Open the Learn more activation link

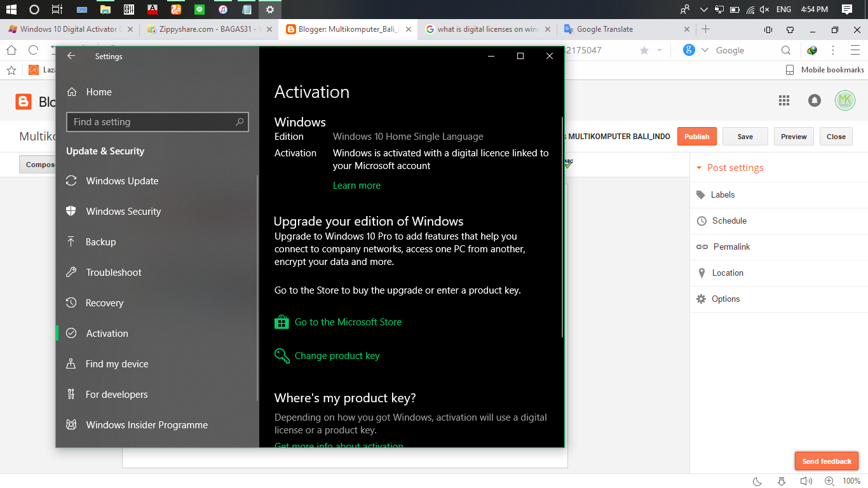coord(356,185)
